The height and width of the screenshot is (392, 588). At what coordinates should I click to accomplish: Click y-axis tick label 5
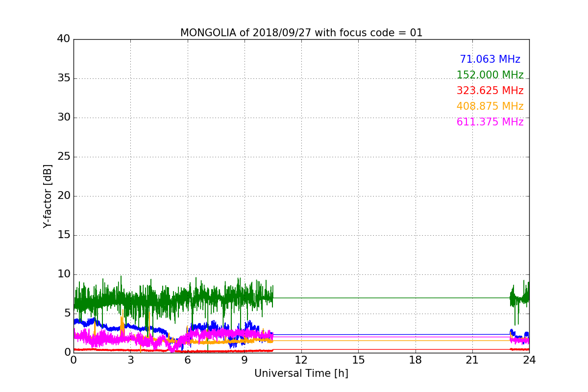[67, 314]
